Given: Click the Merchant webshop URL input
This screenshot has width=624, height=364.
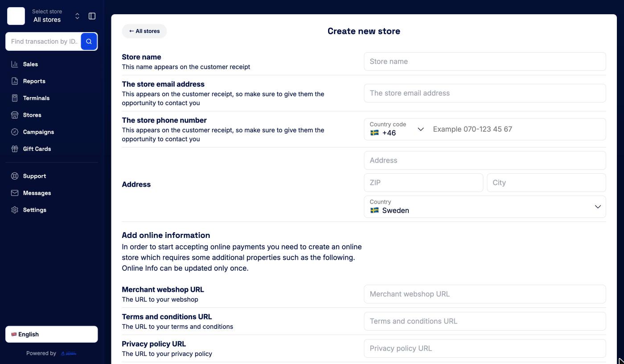Looking at the screenshot, I should (485, 294).
